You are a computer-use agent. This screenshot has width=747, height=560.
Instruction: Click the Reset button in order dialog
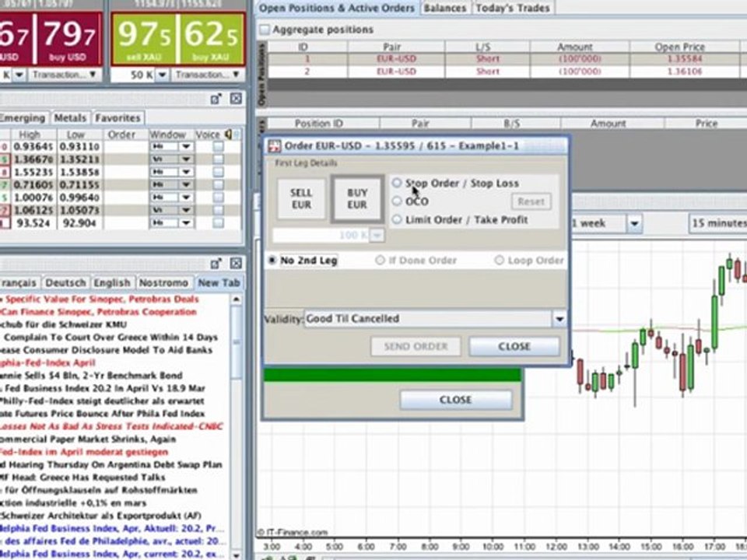tap(531, 201)
